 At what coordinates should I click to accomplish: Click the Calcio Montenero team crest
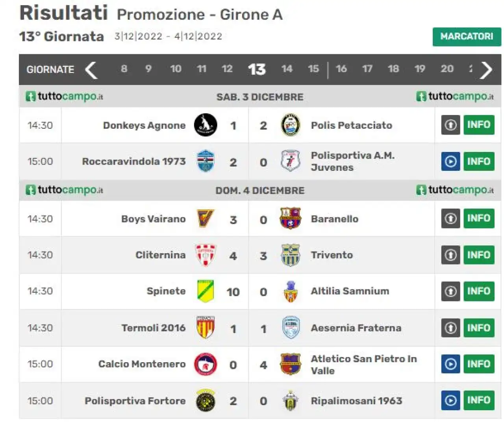pos(206,364)
